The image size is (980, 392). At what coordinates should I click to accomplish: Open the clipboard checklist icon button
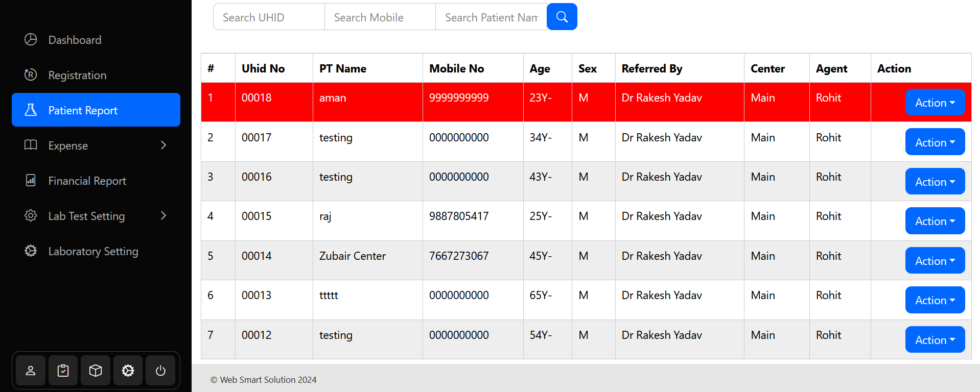(63, 371)
